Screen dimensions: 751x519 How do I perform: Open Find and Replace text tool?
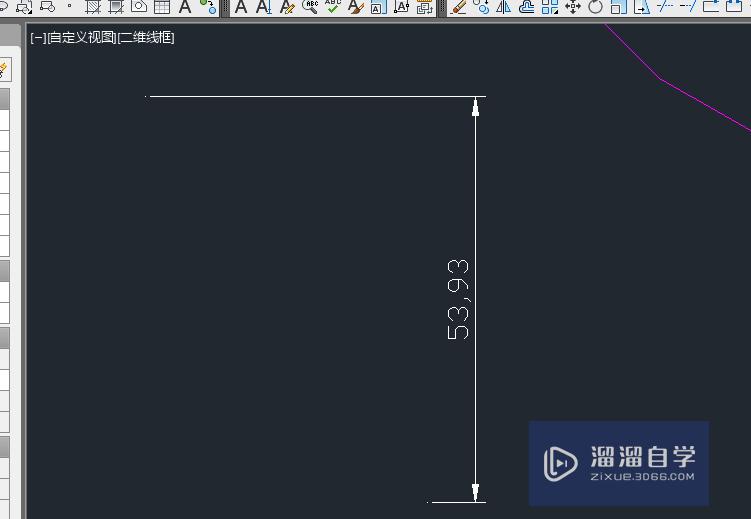pyautogui.click(x=310, y=7)
